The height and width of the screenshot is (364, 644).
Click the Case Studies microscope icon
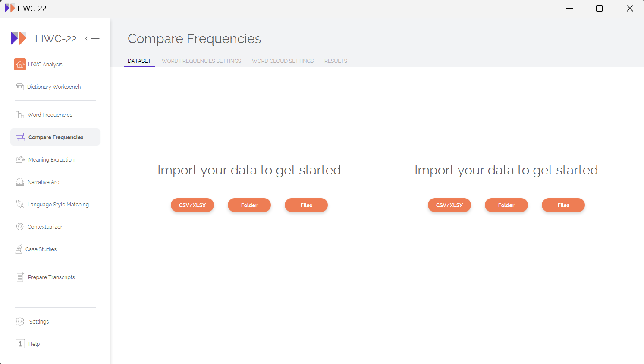[19, 249]
